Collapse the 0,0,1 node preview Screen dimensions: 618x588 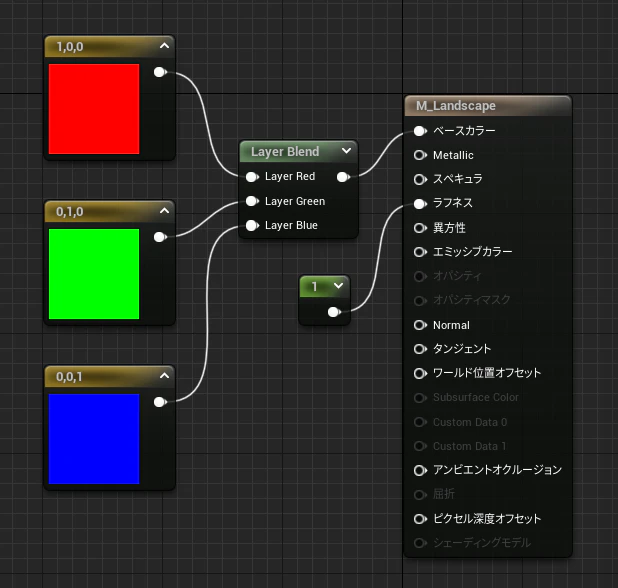[x=164, y=376]
